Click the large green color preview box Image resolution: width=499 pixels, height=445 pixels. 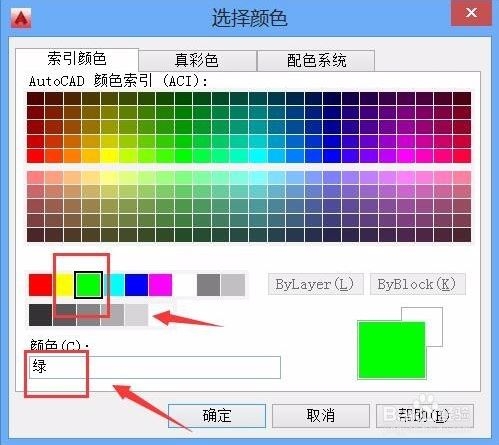tap(391, 350)
